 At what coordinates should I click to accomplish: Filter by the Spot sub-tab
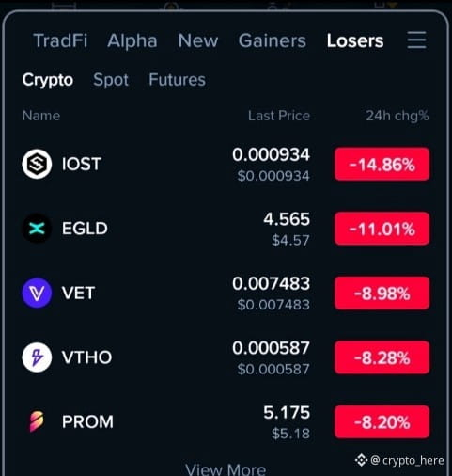(111, 80)
